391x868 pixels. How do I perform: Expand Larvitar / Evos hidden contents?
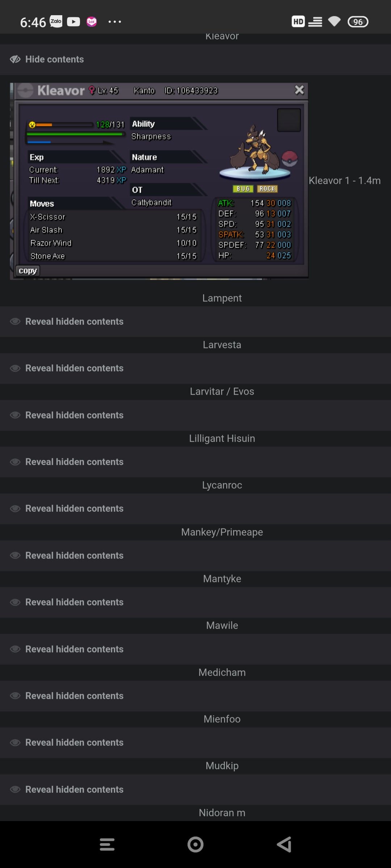click(74, 415)
